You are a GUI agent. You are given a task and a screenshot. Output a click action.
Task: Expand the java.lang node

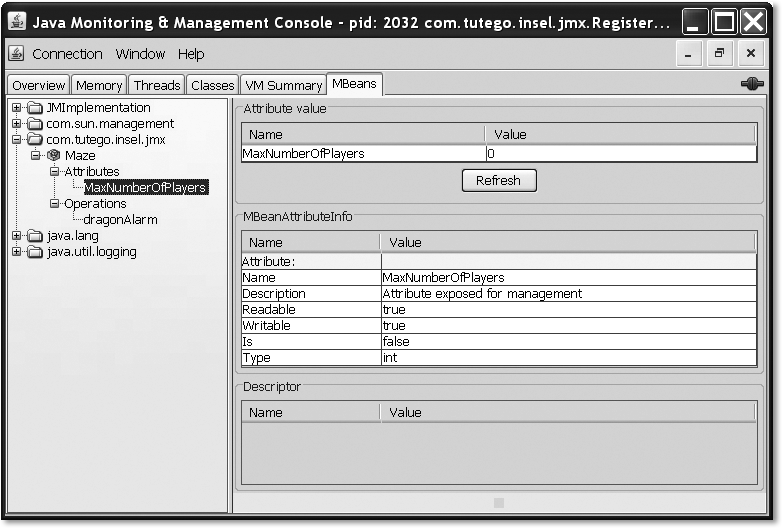[16, 236]
